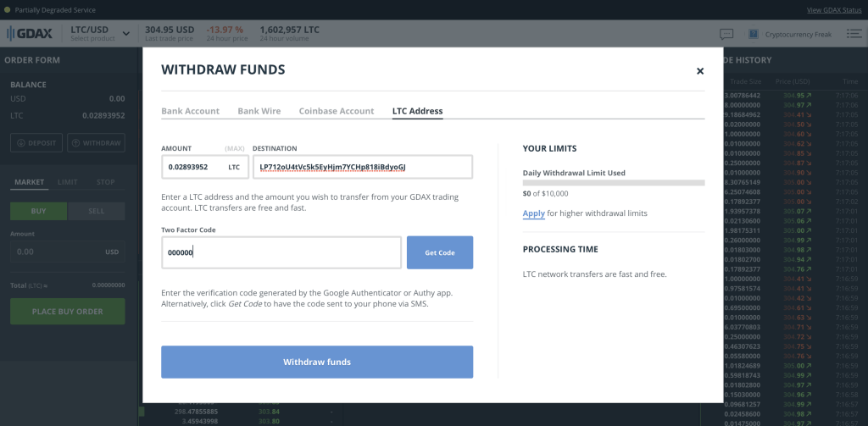Select the Coinbase Account tab
This screenshot has width=868, height=426.
point(336,111)
